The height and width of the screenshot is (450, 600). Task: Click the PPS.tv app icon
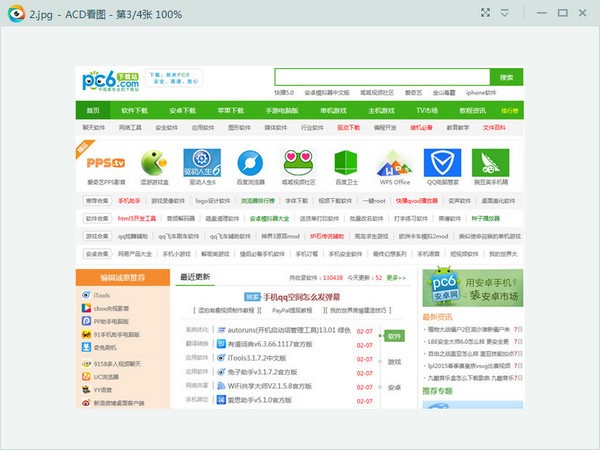click(106, 163)
